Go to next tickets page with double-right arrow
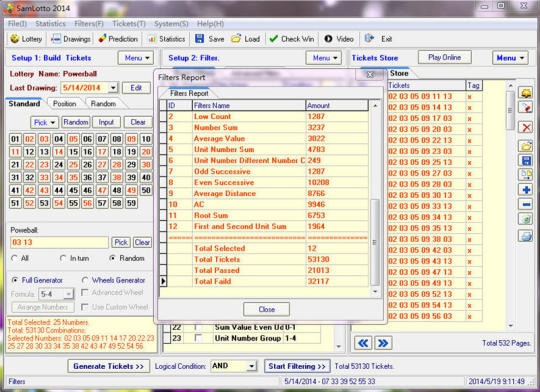The width and height of the screenshot is (540, 392). [x=383, y=343]
